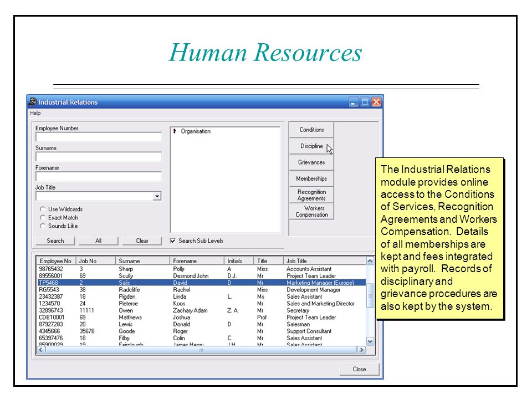Expand the Job Title dropdown arrow
This screenshot has width=532, height=399.
(x=157, y=196)
